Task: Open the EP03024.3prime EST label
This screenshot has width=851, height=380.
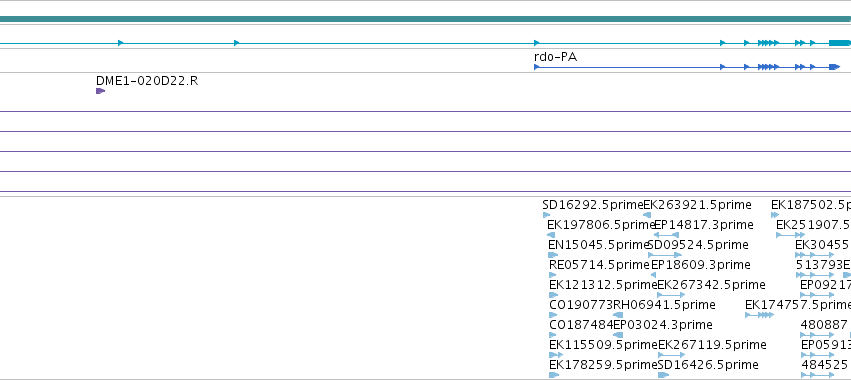Action: (663, 325)
